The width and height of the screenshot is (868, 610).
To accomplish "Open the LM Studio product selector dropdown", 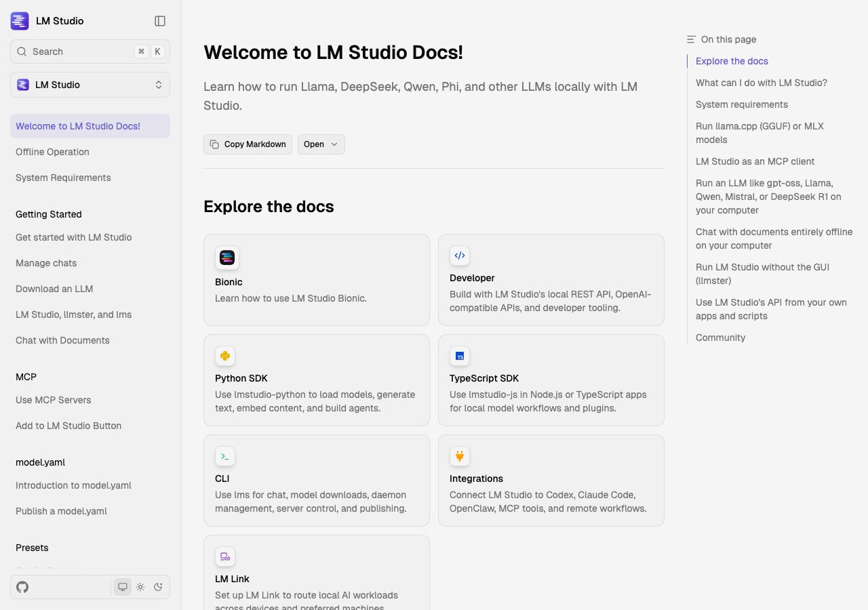I will tap(90, 85).
